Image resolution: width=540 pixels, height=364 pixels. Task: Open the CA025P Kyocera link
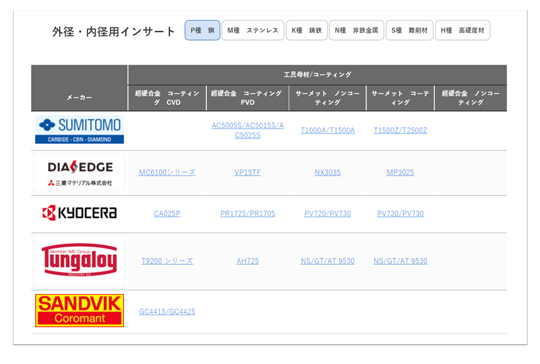point(167,214)
